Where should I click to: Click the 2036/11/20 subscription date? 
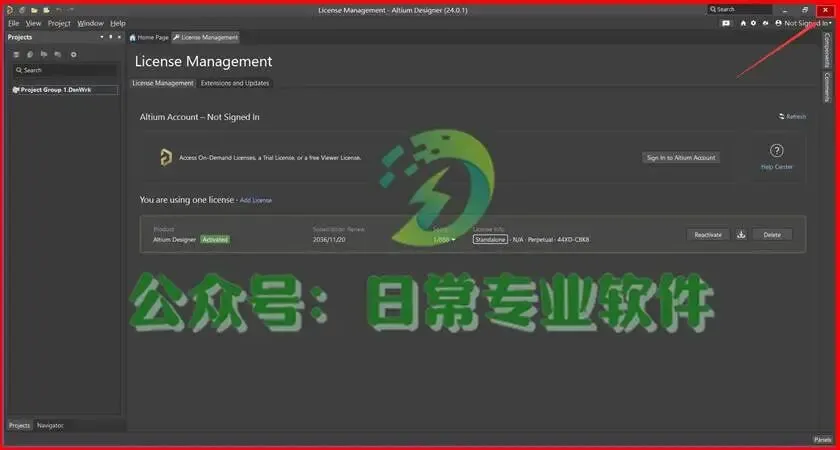tap(330, 239)
